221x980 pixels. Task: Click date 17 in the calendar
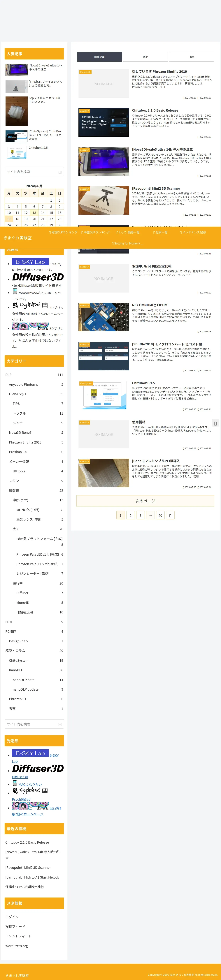tap(9, 219)
